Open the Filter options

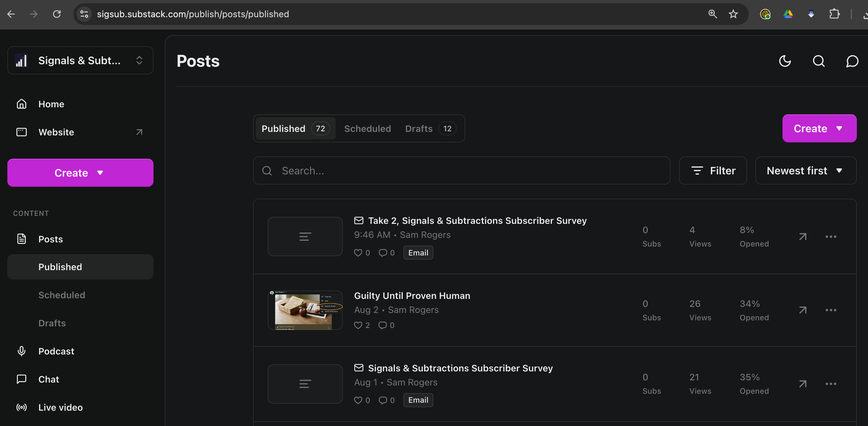tap(713, 171)
